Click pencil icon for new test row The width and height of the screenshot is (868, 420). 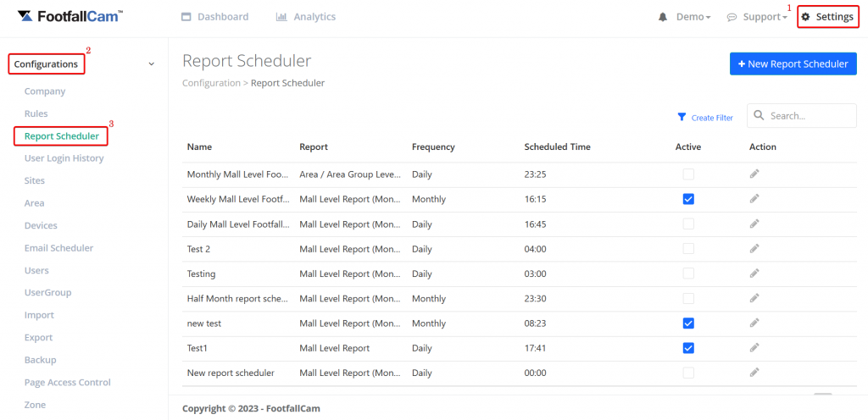click(754, 323)
